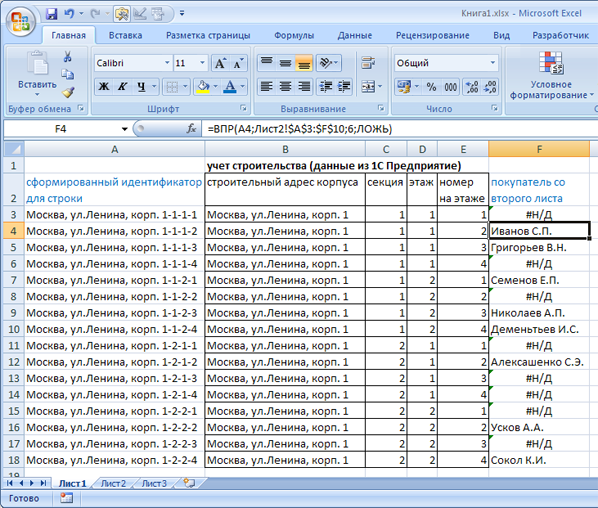
Task: Toggle bottom vertical alignment button
Action: [304, 63]
